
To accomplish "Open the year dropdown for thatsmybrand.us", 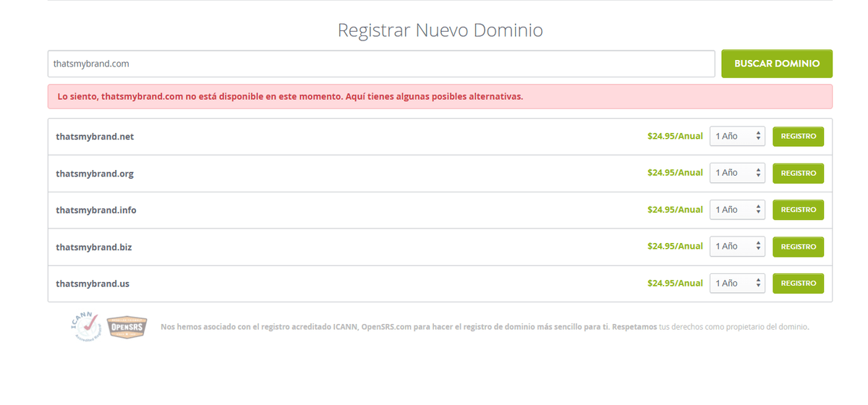I will coord(737,283).
